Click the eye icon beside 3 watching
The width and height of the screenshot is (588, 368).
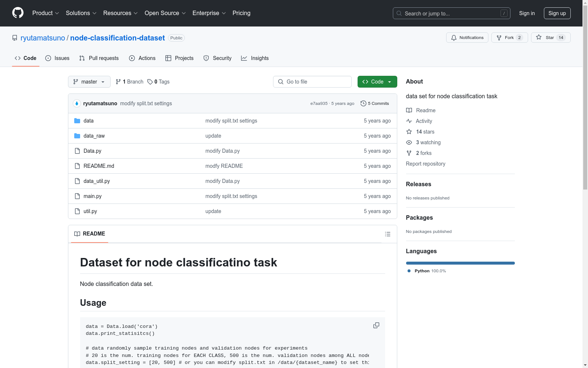click(x=409, y=142)
